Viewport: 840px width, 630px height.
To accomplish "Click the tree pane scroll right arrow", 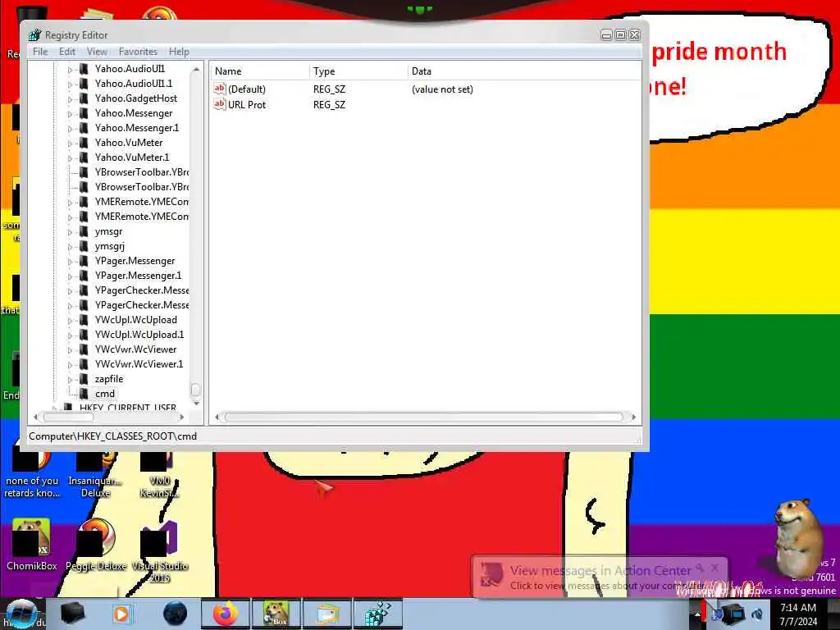I will coord(182,417).
